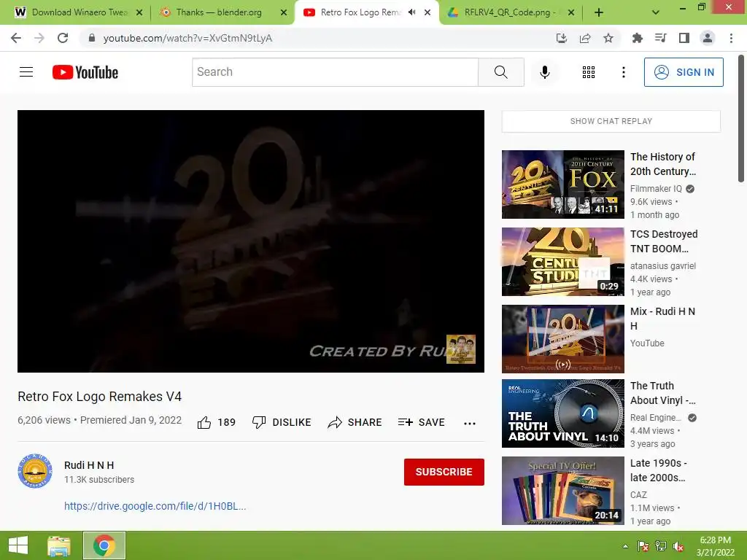
Task: Click CAZ channel name
Action: click(x=638, y=495)
